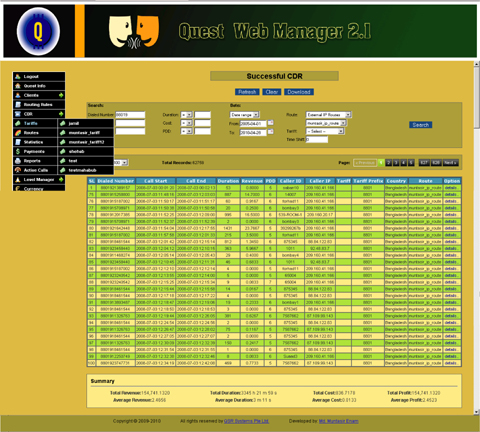Go to page 827

(424, 163)
